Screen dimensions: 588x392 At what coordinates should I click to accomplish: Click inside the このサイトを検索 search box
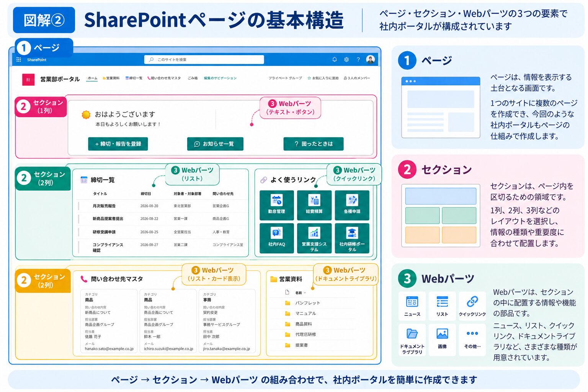tap(204, 59)
